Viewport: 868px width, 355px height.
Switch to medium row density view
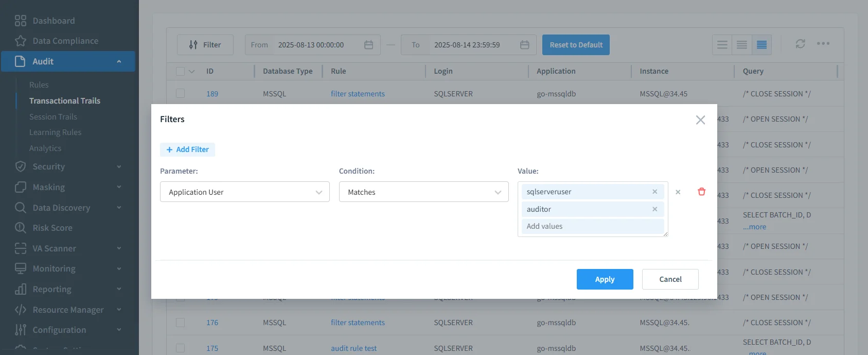click(742, 45)
